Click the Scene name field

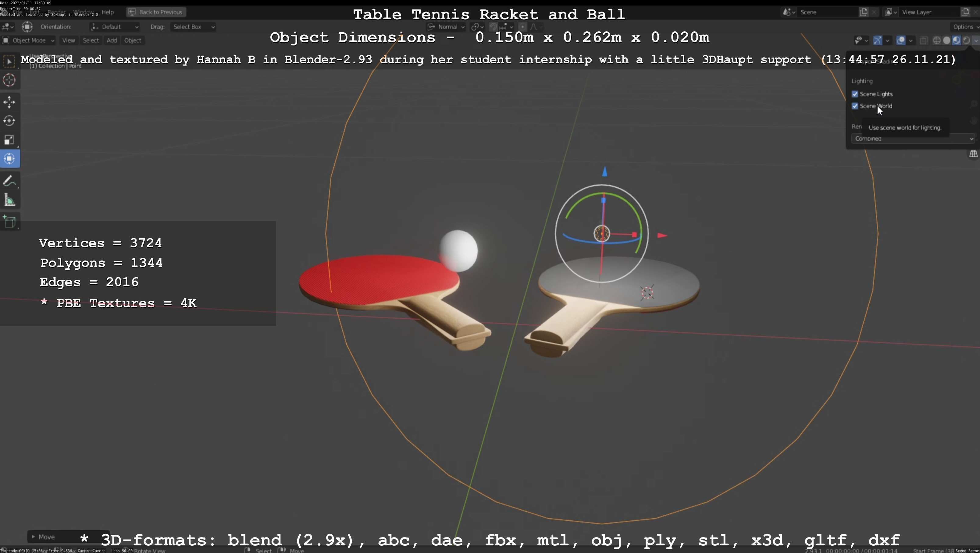(828, 12)
